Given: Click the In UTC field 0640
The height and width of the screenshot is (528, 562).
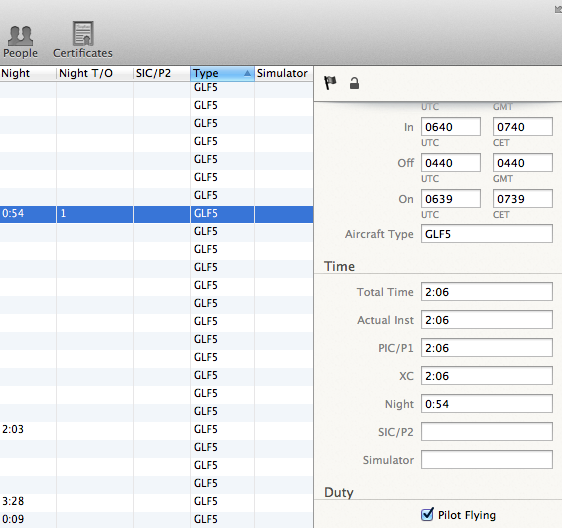Looking at the screenshot, I should 451,127.
